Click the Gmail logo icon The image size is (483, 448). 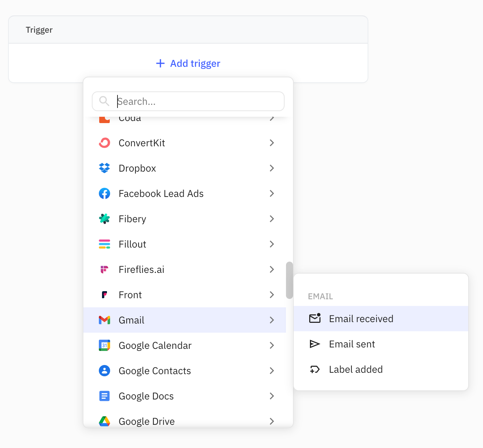click(104, 320)
